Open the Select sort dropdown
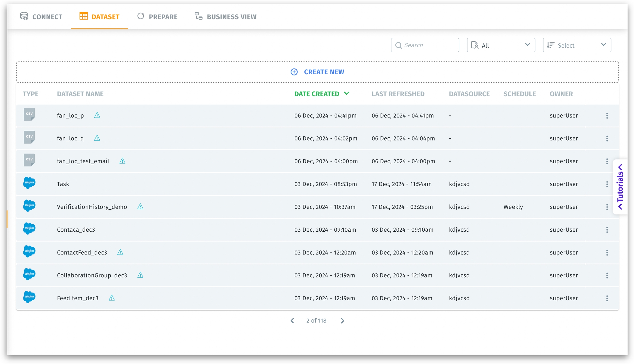 (x=577, y=45)
